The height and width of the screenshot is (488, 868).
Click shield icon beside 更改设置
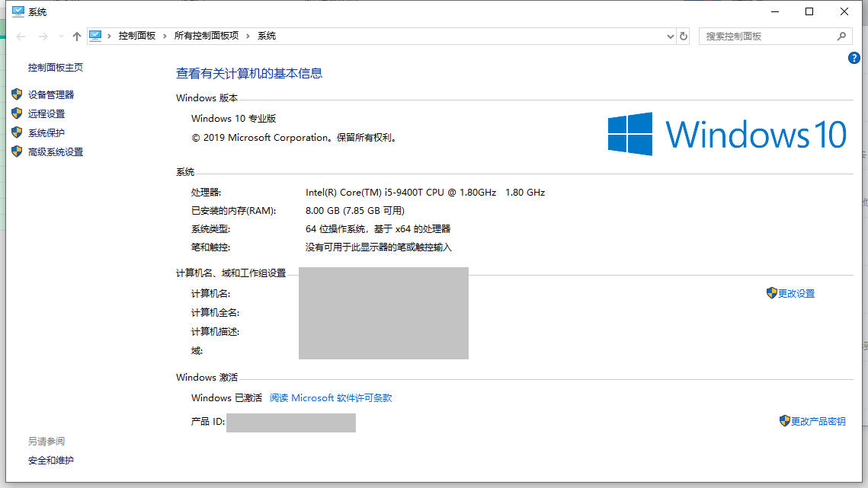[772, 292]
